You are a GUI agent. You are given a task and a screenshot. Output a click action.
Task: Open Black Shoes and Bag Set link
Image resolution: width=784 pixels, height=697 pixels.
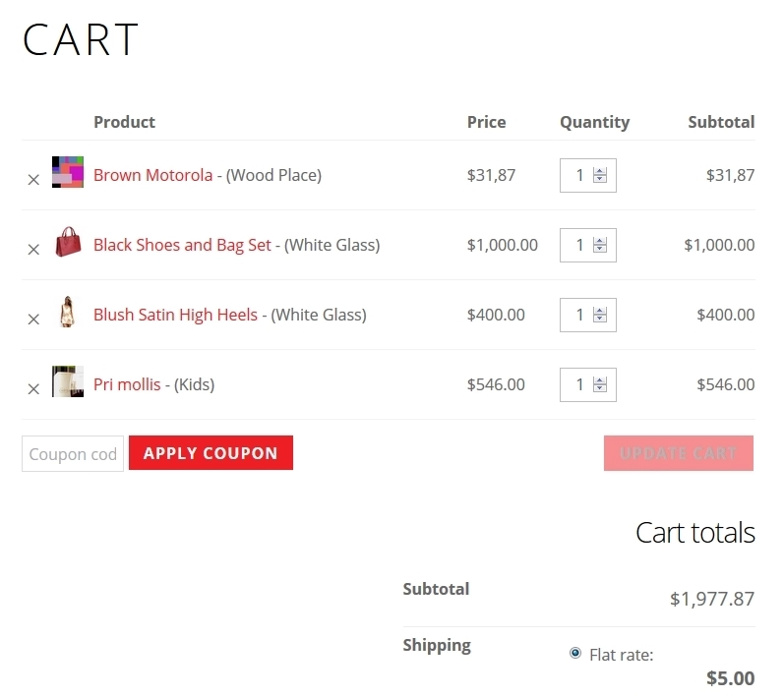[182, 245]
